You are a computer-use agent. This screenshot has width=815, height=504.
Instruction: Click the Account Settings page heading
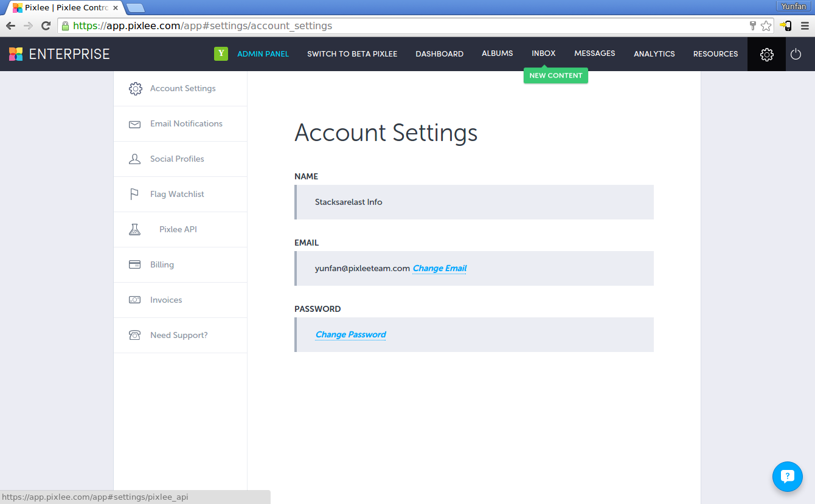pyautogui.click(x=386, y=133)
